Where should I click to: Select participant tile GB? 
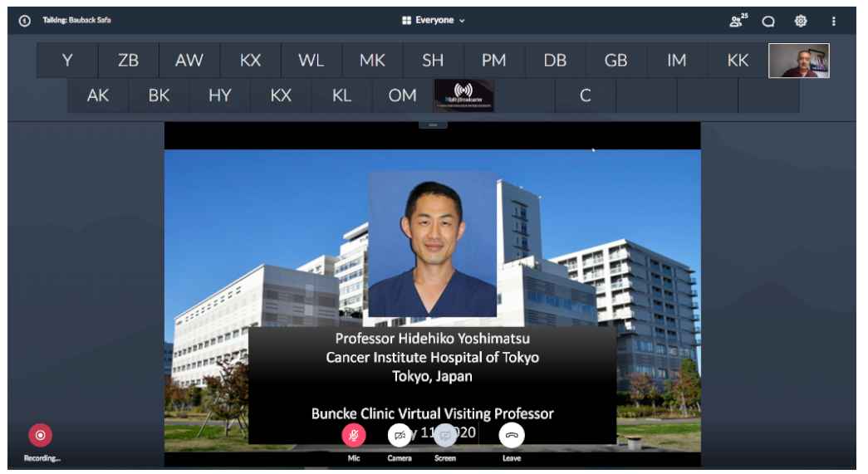click(616, 61)
